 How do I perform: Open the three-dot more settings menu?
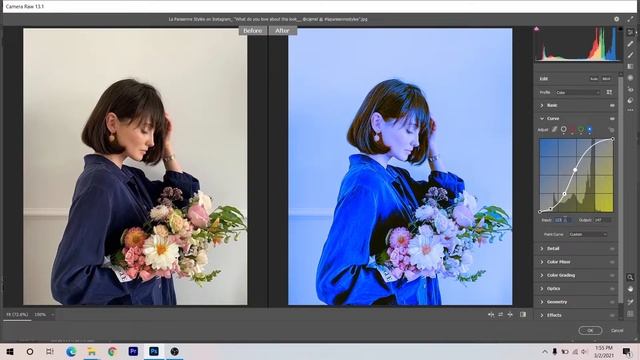coord(630,110)
